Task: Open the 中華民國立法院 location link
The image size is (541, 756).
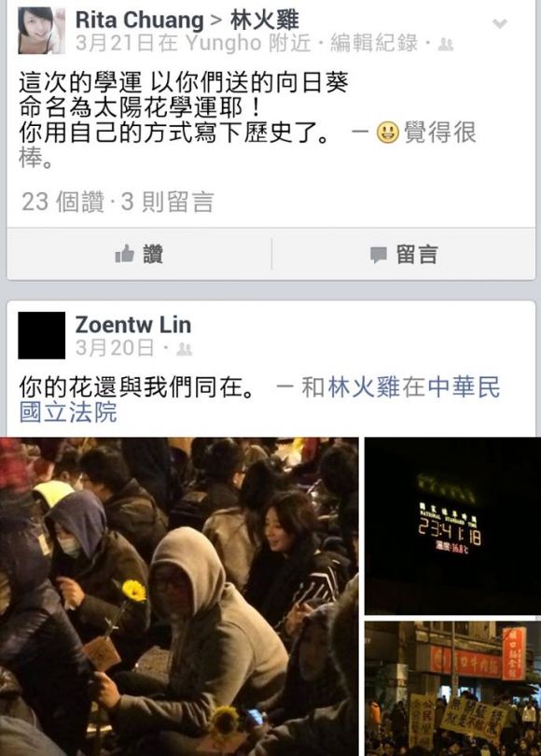Action: pos(259,399)
